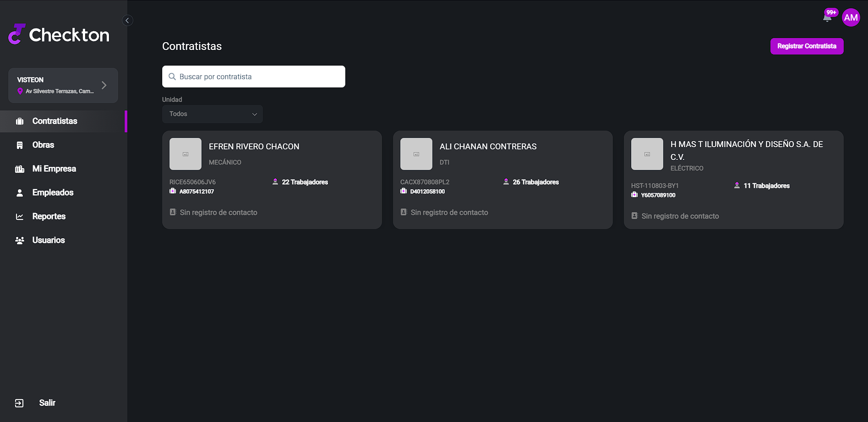Click registration number D4012058100
Image resolution: width=868 pixels, height=422 pixels.
[x=427, y=192]
